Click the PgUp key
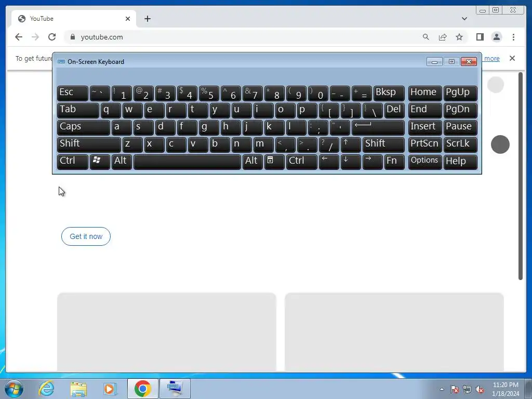This screenshot has width=532, height=399. coord(460,93)
